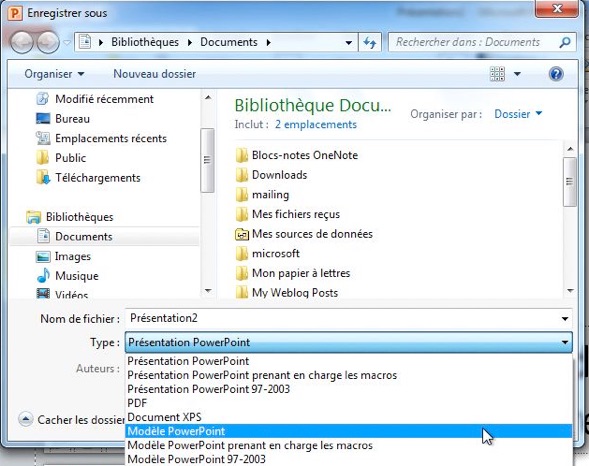Click the search magnifier icon
The width and height of the screenshot is (589, 466).
click(565, 42)
